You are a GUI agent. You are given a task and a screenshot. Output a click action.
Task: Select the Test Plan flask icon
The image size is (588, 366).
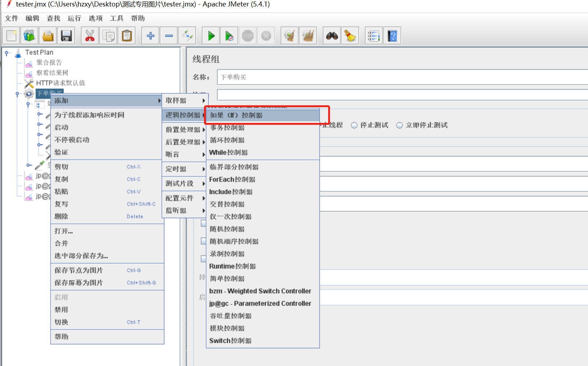click(x=18, y=53)
